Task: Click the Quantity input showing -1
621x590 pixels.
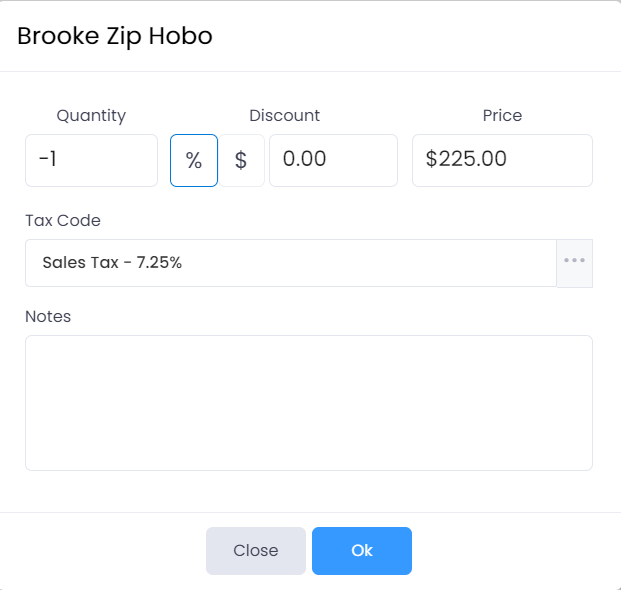Action: tap(91, 160)
